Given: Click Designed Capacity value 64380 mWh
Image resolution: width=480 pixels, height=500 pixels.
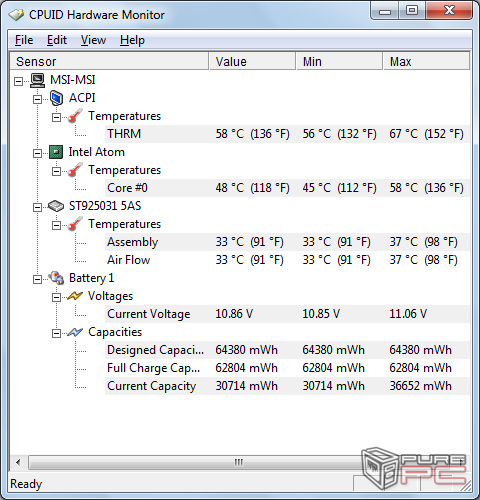Looking at the screenshot, I should click(246, 350).
